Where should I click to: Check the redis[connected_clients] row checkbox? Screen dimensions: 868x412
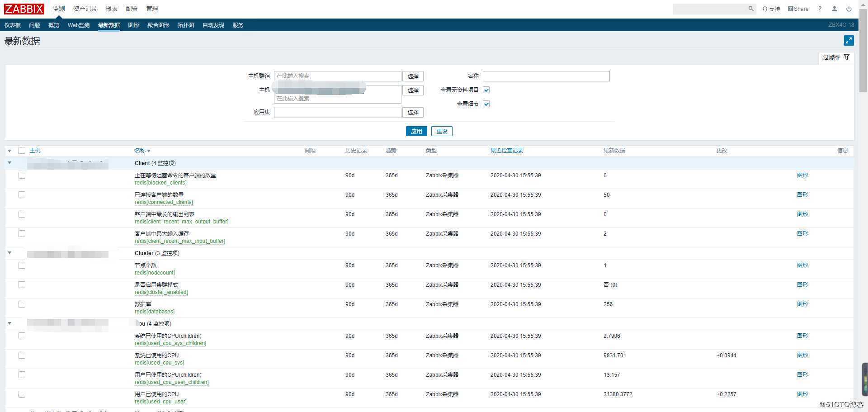22,195
